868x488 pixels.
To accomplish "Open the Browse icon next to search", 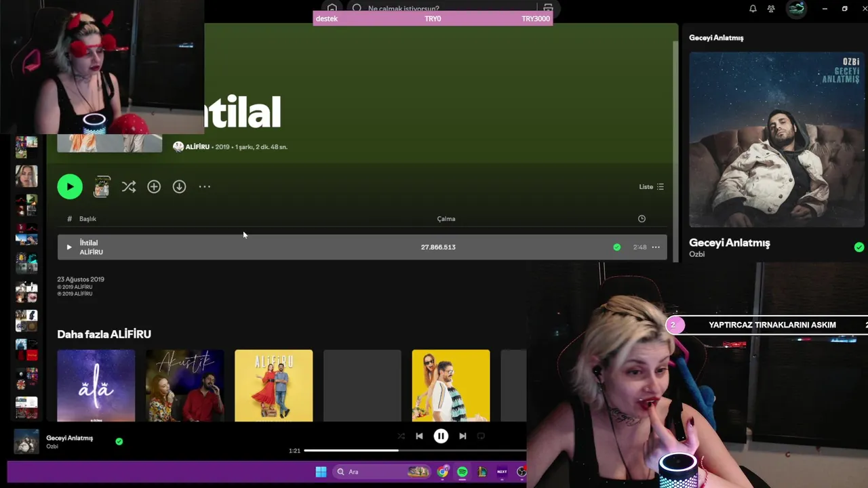I will [548, 8].
